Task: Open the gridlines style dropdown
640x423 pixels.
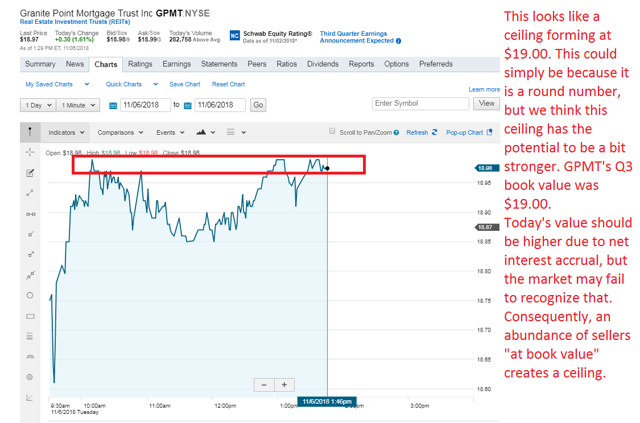Action: [x=236, y=132]
